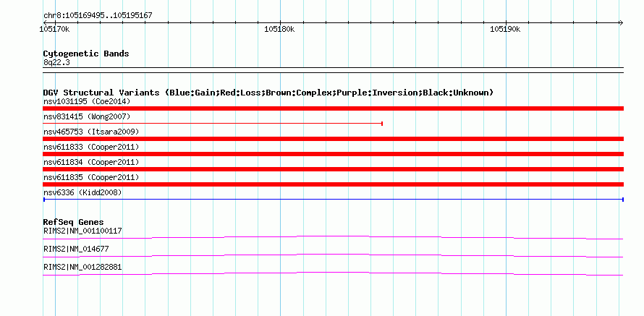The image size is (644, 316).
Task: Open variant label nsv1031195 (Coe2014)
Action: coord(87,101)
